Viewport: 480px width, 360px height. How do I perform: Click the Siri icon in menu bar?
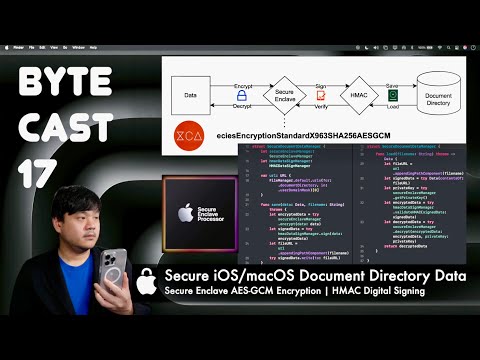tap(465, 48)
